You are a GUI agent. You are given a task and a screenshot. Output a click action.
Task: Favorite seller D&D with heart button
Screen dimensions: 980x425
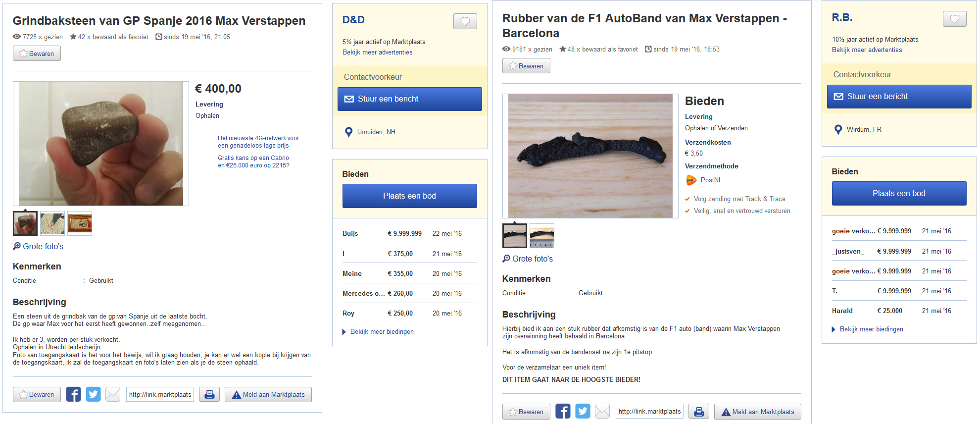pos(465,21)
